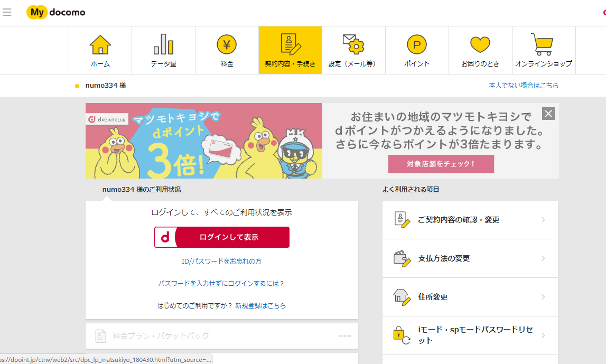This screenshot has height=364, width=606.
Task: Open the data usage bar chart icon
Action: pyautogui.click(x=163, y=45)
